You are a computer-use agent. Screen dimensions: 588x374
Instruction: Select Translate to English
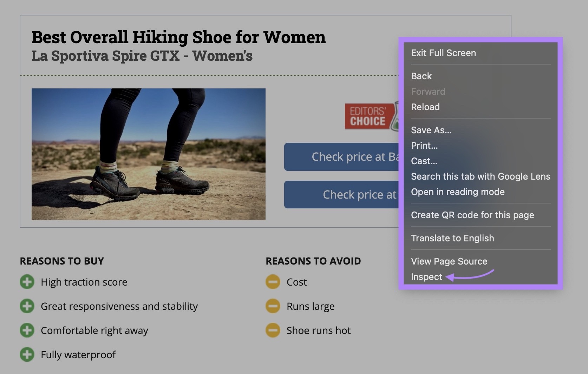[453, 238]
